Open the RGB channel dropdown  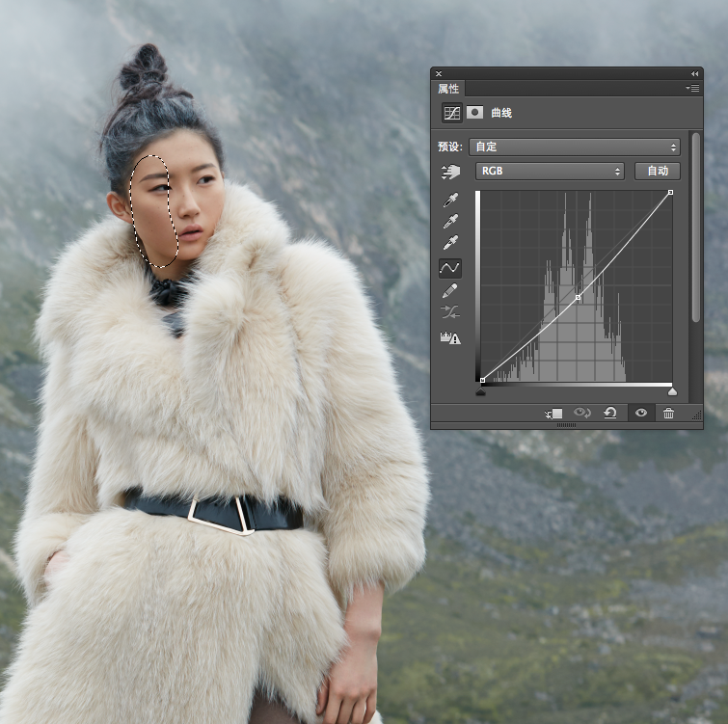[551, 172]
